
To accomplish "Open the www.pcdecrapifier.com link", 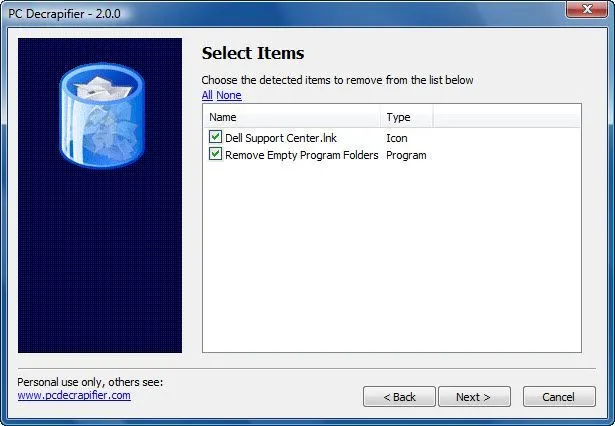I will coord(74,395).
